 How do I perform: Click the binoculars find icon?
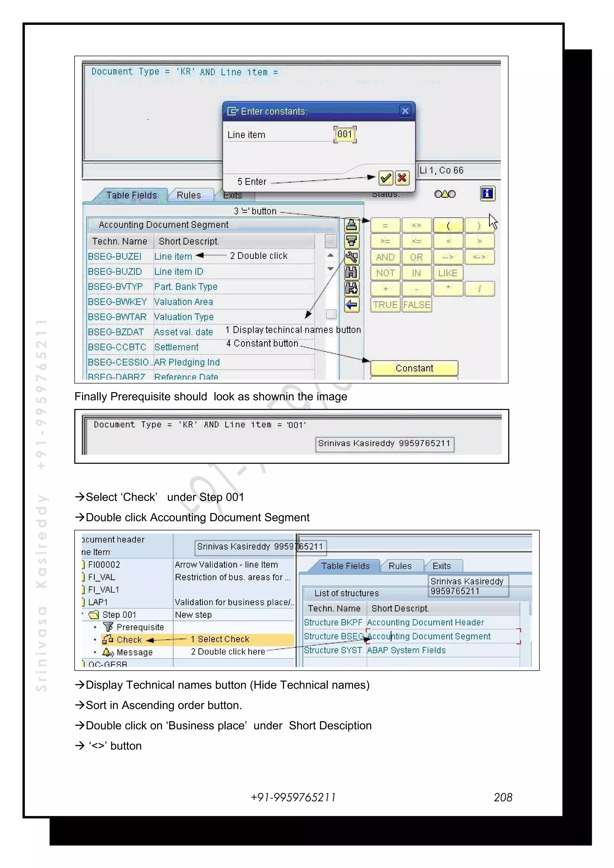[351, 273]
